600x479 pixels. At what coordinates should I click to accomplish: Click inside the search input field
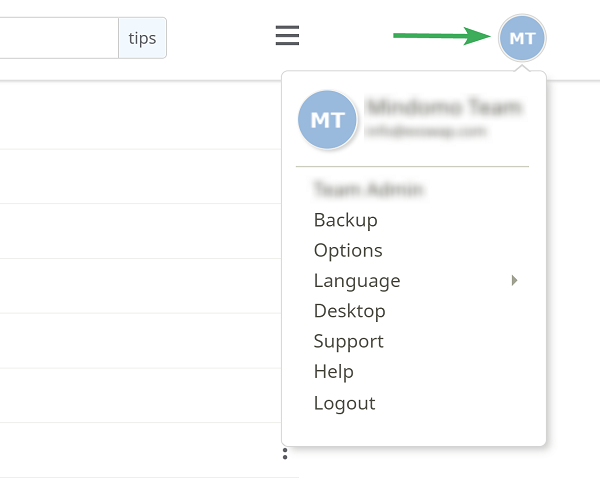click(59, 38)
